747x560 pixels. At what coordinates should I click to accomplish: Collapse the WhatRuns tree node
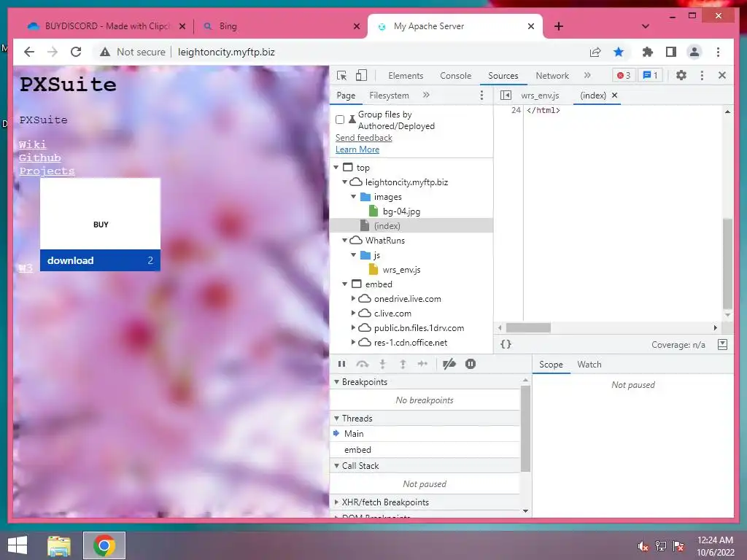pyautogui.click(x=345, y=241)
